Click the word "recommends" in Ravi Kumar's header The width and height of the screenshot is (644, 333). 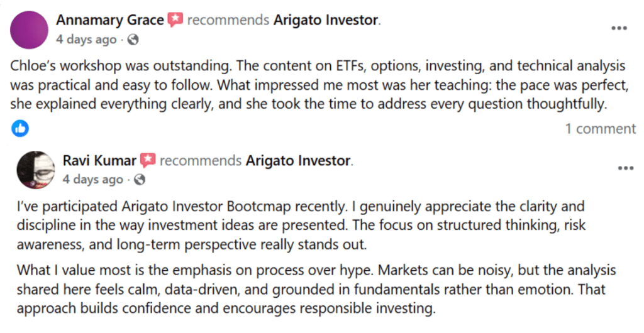tap(200, 161)
